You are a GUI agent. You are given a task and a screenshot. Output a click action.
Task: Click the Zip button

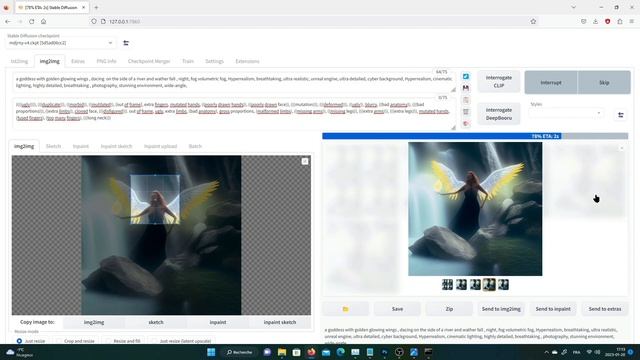click(449, 309)
